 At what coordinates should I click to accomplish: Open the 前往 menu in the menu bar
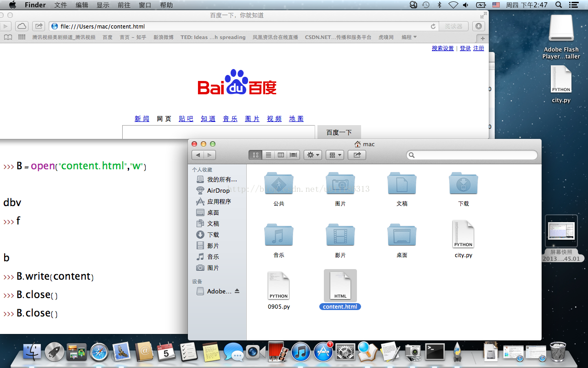tap(124, 5)
